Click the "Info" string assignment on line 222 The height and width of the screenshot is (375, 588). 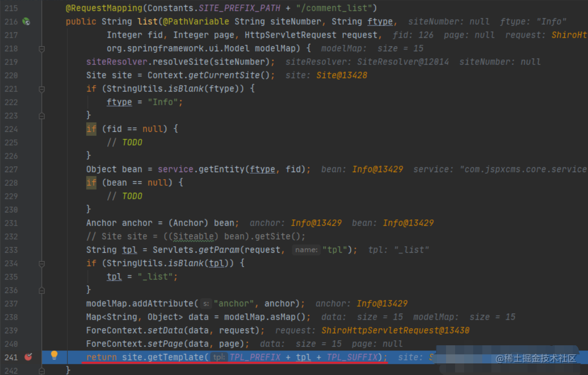point(163,102)
